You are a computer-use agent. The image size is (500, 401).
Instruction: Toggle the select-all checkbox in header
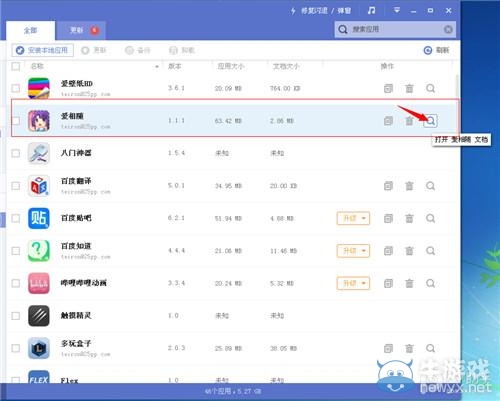[16, 66]
